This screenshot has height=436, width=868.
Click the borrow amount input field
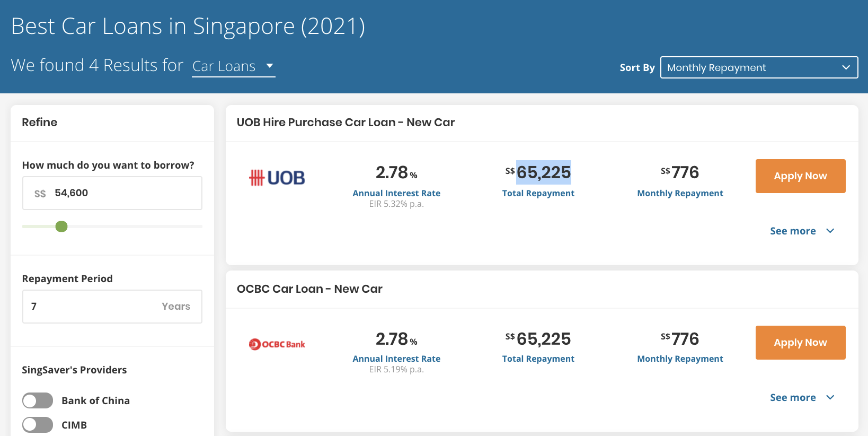(x=112, y=193)
